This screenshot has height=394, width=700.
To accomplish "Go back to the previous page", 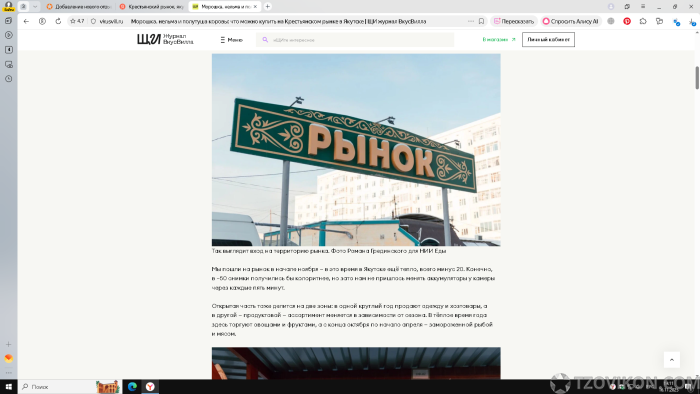I will (x=26, y=21).
